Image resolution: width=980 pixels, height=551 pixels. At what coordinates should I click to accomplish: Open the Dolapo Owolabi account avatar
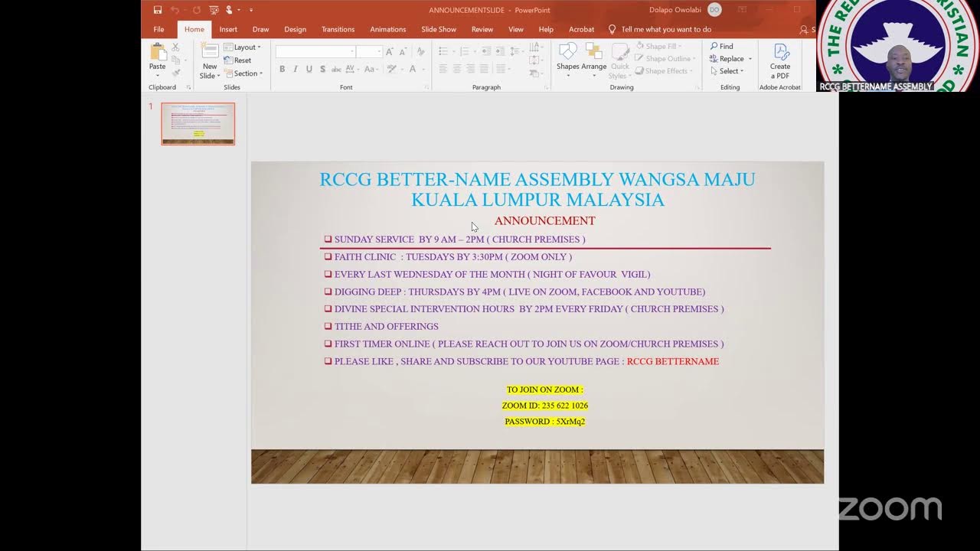click(714, 10)
